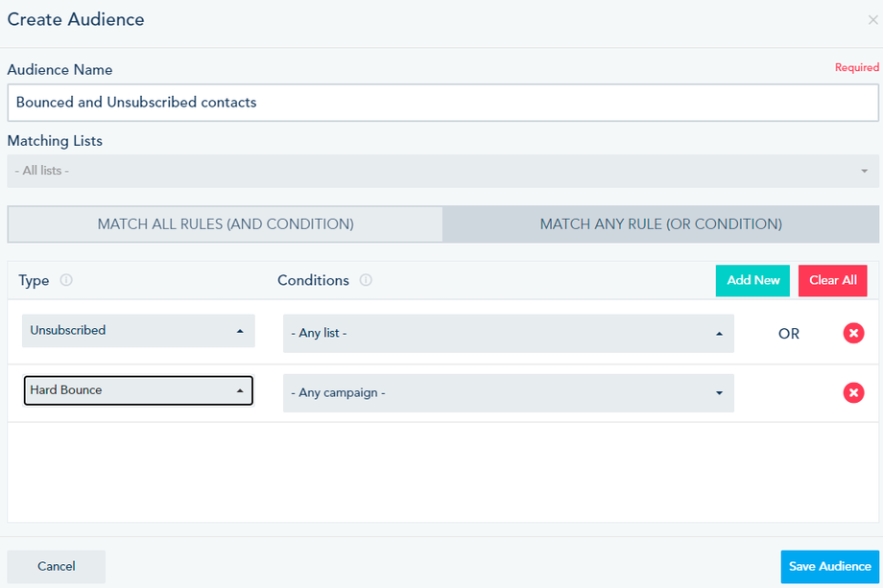
Task: Expand the Unsubscribed type dropdown
Action: point(138,331)
